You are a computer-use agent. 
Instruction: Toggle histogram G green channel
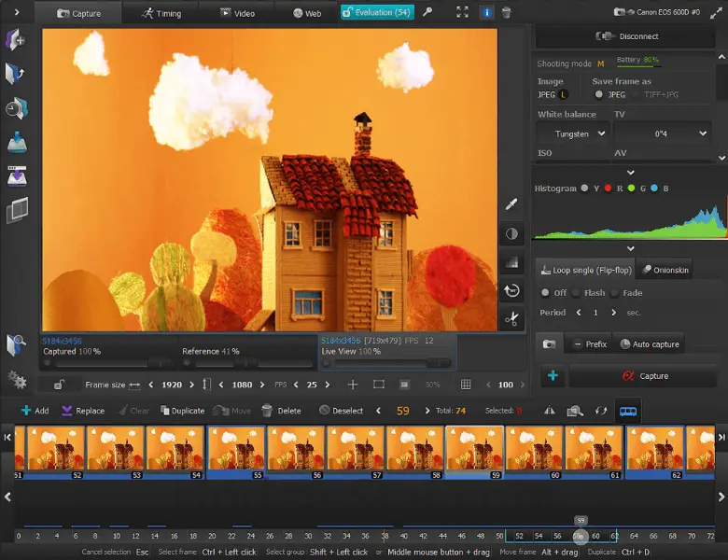click(x=631, y=188)
